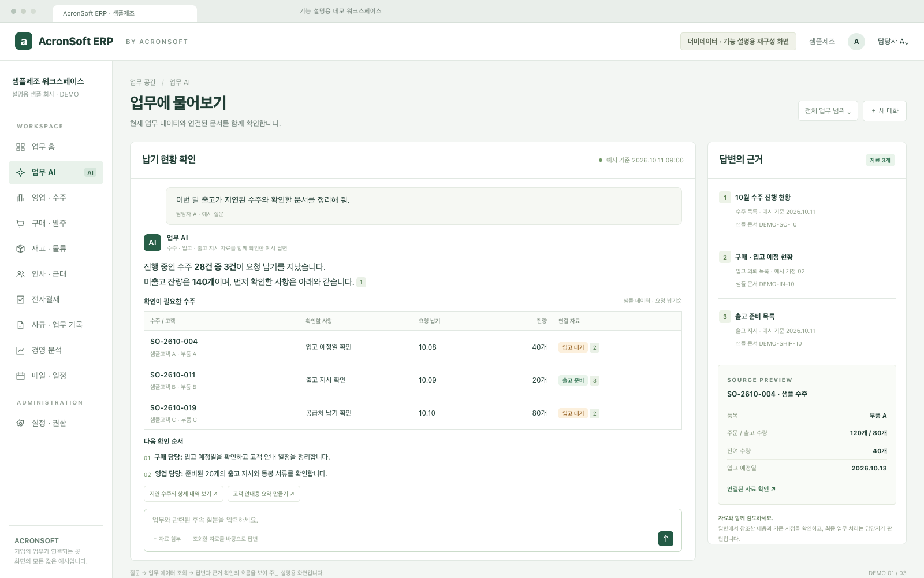This screenshot has height=578, width=924.
Task: Select the 업무 AI sparkle icon
Action: point(20,172)
